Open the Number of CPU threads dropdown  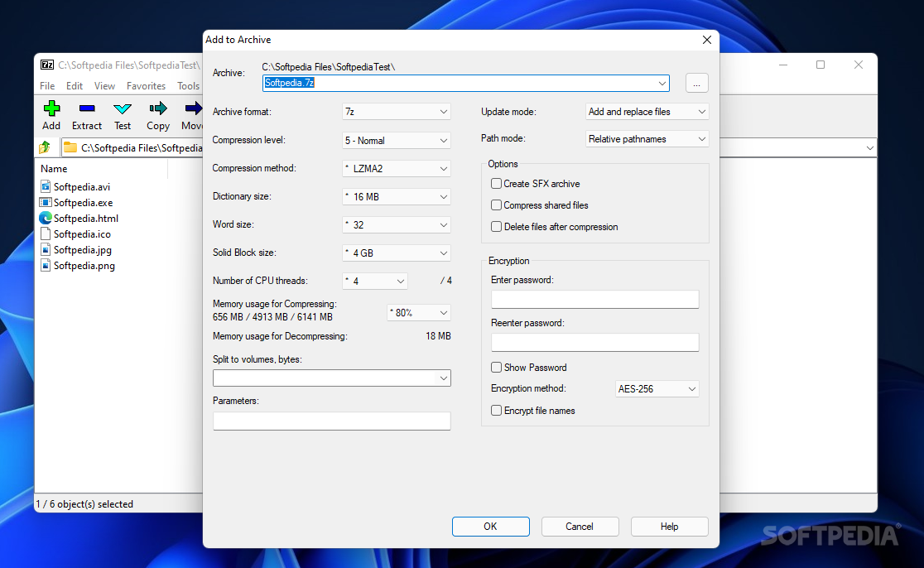[x=375, y=281]
